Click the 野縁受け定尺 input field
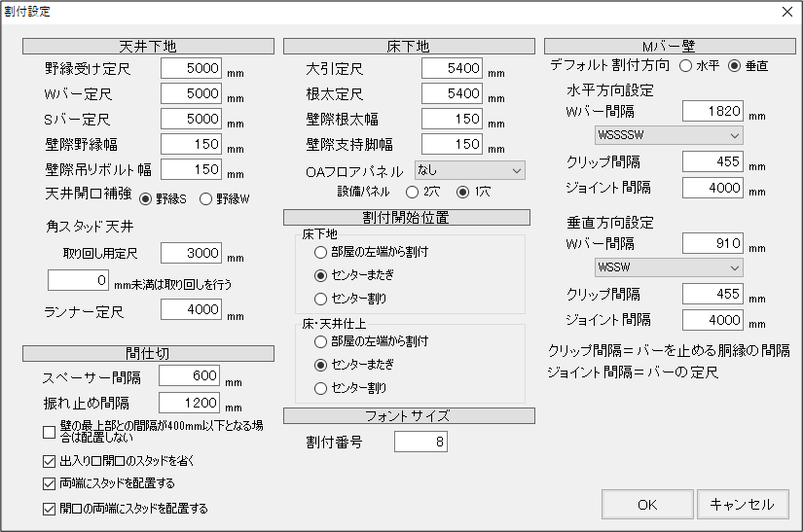This screenshot has height=532, width=803. click(192, 68)
